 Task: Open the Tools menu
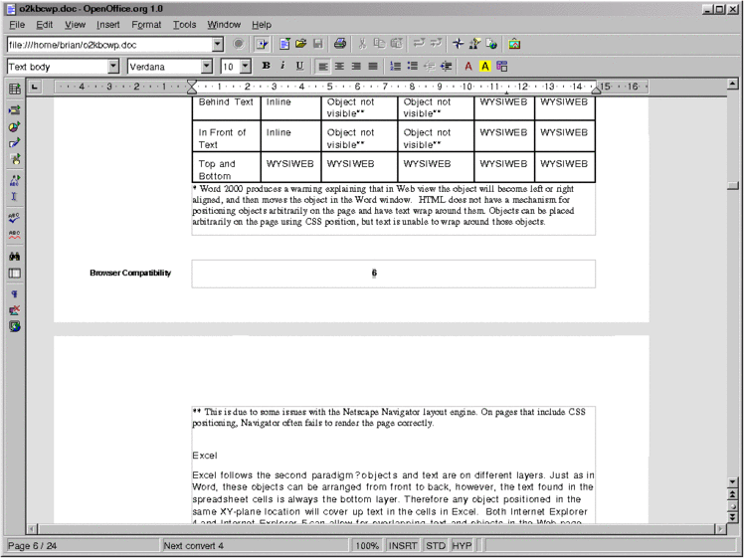(184, 24)
